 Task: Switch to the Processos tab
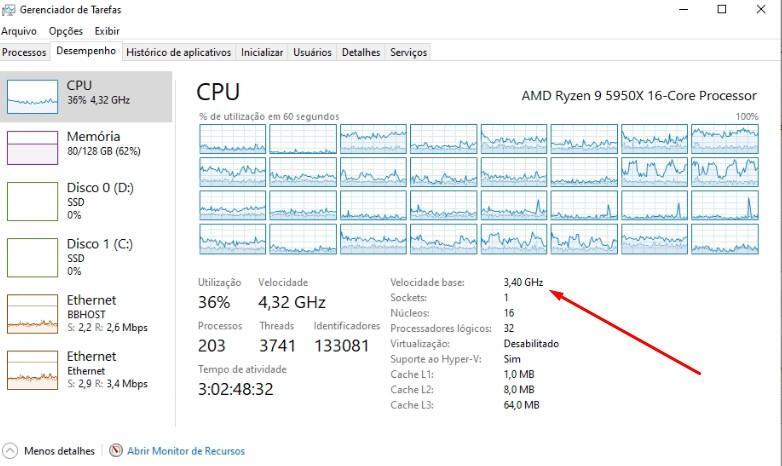point(24,52)
